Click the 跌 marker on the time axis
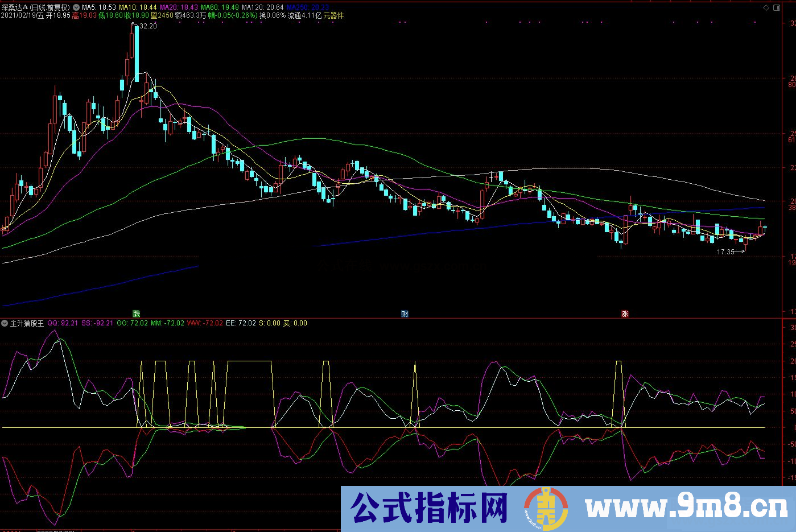 coord(137,314)
